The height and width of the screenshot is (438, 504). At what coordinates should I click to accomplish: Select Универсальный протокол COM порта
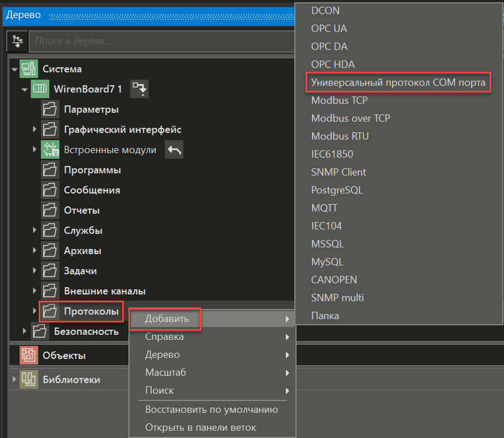pyautogui.click(x=398, y=82)
